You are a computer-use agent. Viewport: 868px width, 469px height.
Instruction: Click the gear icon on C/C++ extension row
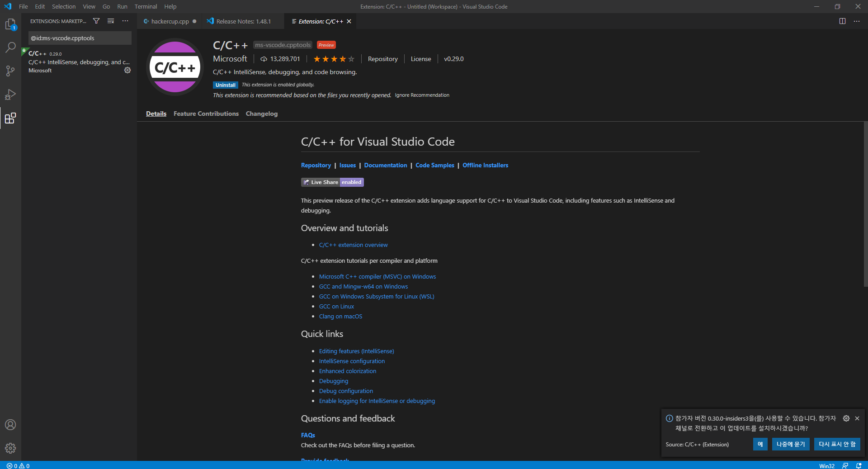[127, 70]
